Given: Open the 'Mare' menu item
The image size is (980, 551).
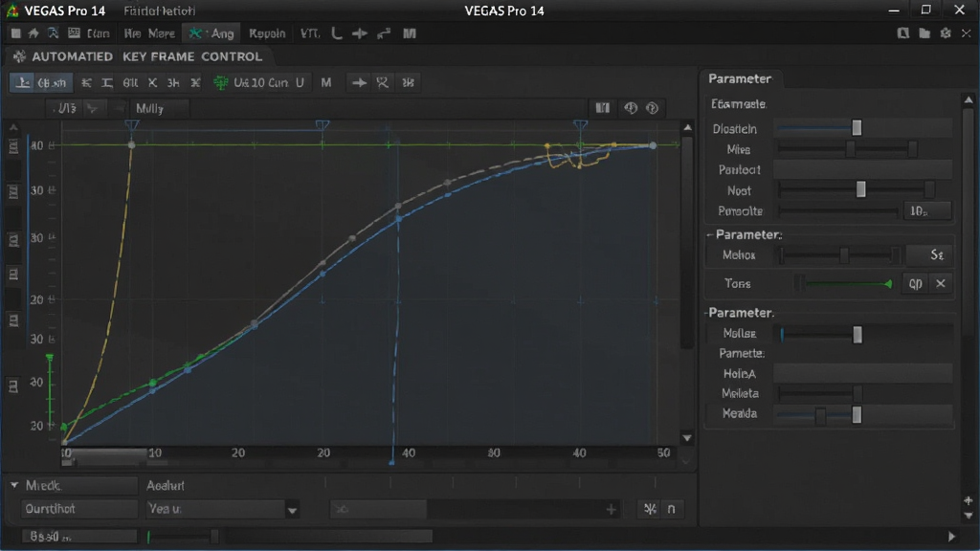Looking at the screenshot, I should (161, 33).
